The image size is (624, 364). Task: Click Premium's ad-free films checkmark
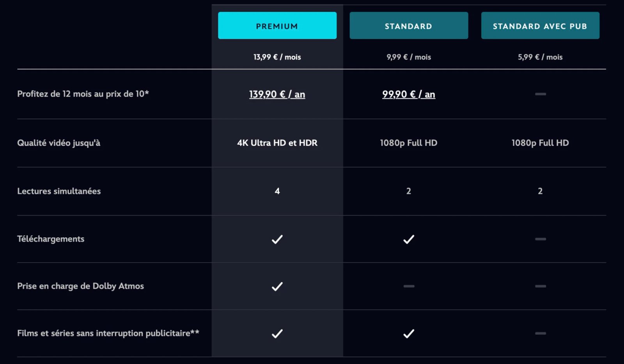(x=277, y=334)
